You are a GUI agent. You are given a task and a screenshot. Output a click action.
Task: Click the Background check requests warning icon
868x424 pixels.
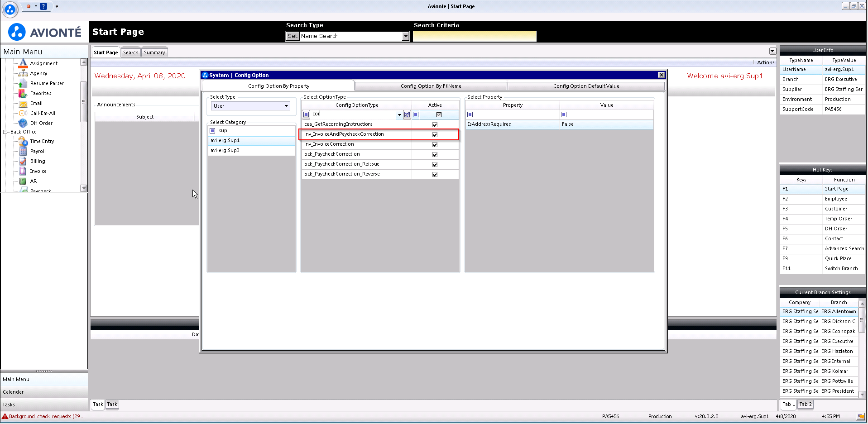click(5, 416)
